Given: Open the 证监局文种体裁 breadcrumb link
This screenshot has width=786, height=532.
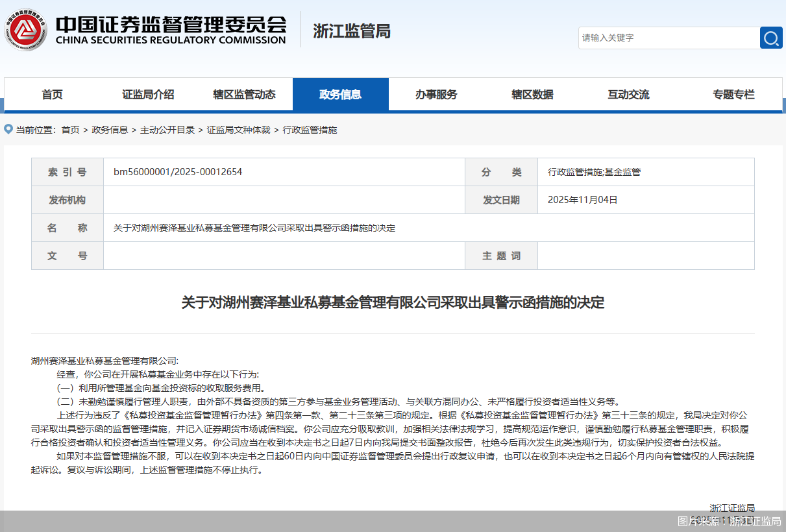Looking at the screenshot, I should click(239, 129).
